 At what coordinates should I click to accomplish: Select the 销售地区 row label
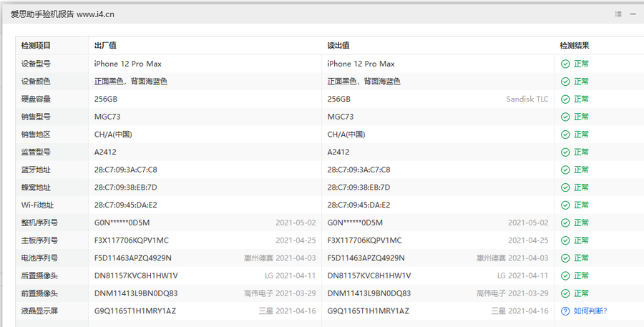[x=36, y=135]
